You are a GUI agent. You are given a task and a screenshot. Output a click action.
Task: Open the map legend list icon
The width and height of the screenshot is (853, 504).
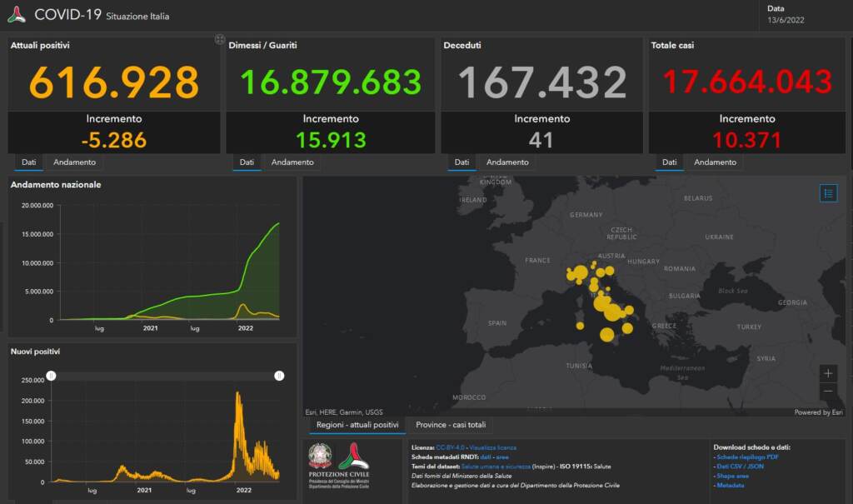coord(827,193)
